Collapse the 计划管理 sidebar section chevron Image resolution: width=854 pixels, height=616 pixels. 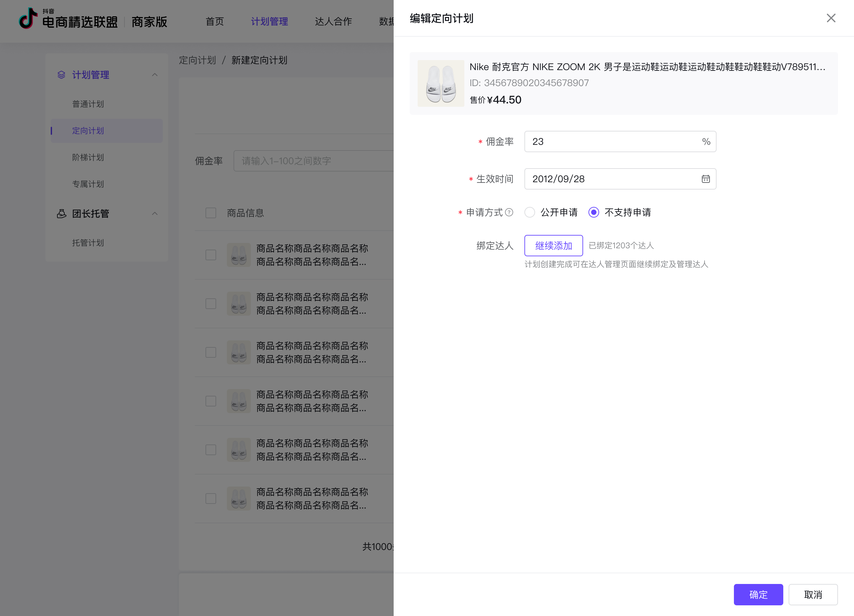point(155,75)
